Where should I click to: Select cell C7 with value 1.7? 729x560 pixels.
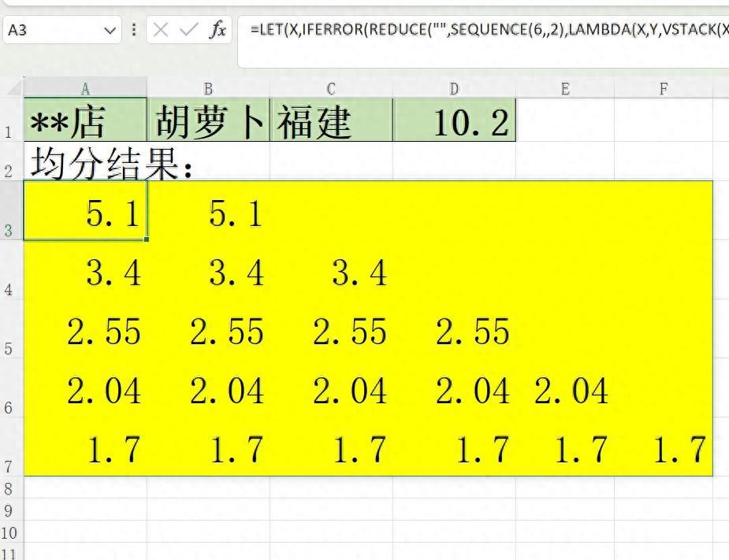click(331, 446)
